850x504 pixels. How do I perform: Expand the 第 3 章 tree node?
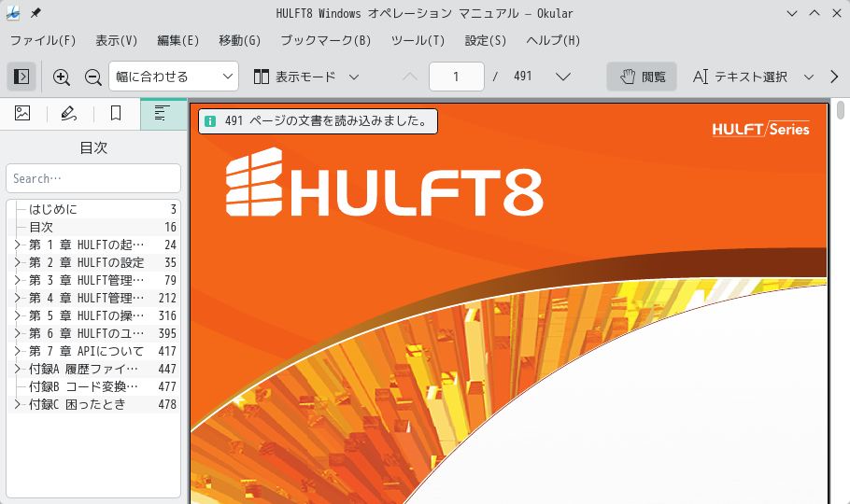tap(18, 280)
